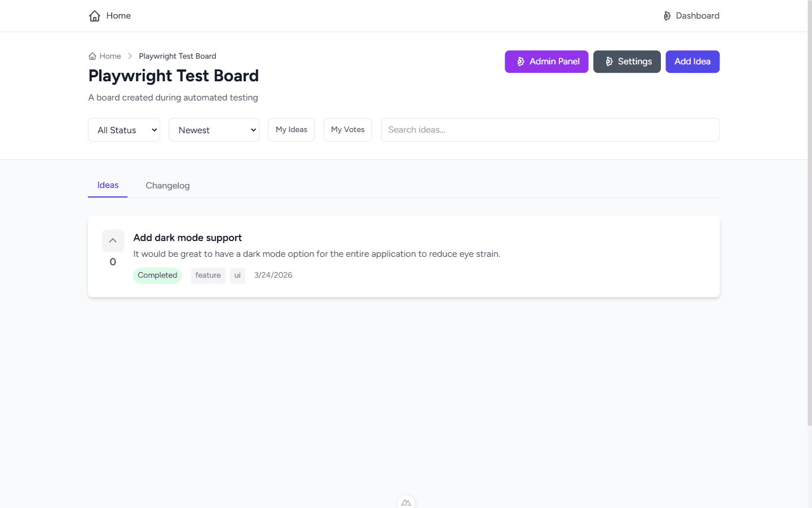The width and height of the screenshot is (812, 508).
Task: Click the Completed status badge
Action: (157, 275)
